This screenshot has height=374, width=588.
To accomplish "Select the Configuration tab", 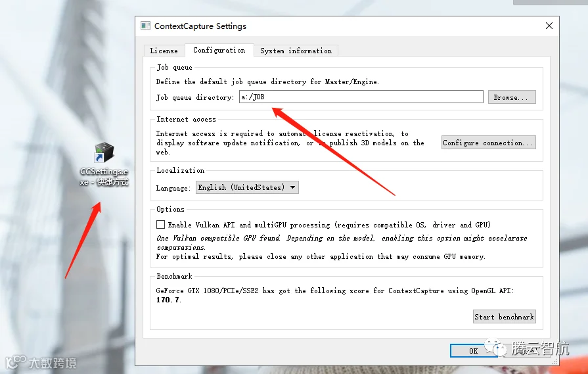I will [x=219, y=50].
